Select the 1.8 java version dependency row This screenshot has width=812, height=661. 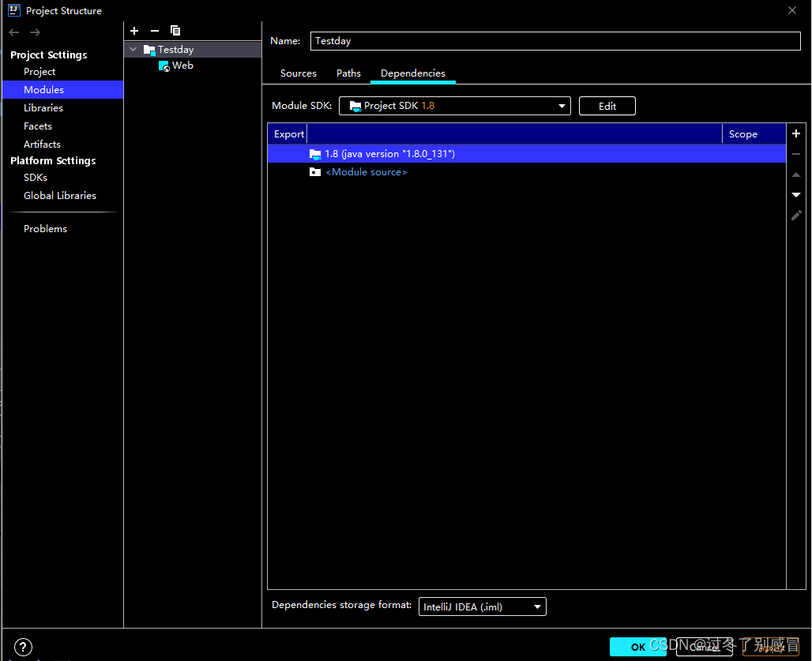pyautogui.click(x=527, y=154)
